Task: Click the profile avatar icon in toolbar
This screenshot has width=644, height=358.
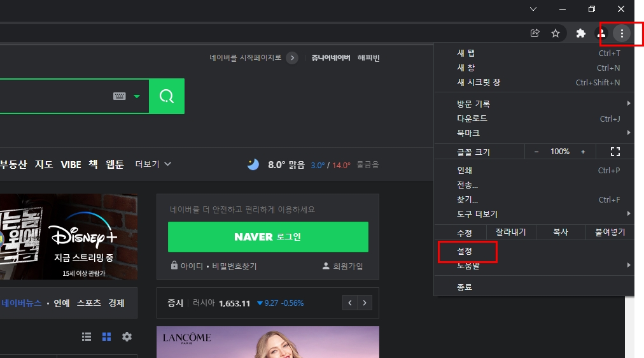Action: [601, 33]
